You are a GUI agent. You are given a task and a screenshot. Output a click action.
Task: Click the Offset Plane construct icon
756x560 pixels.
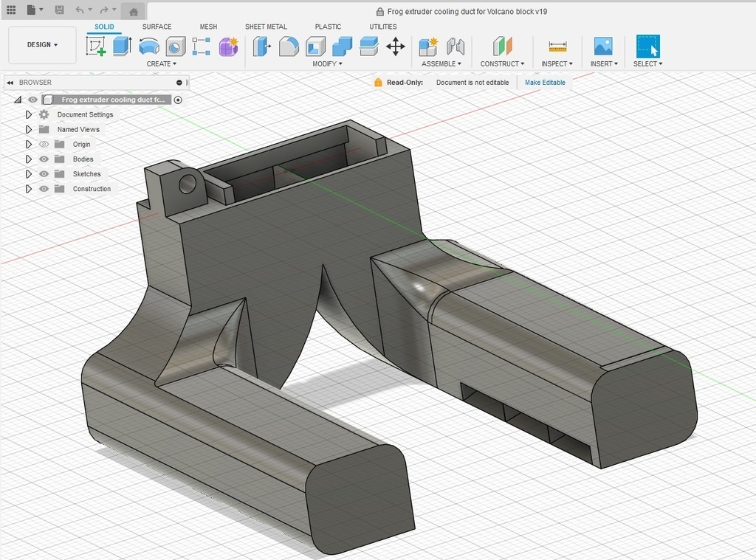click(x=503, y=46)
